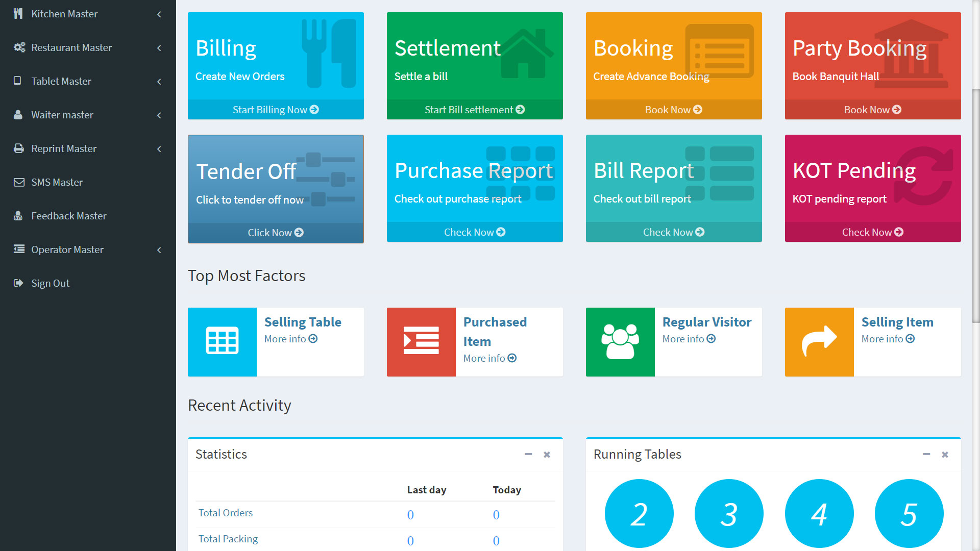The image size is (980, 551).
Task: Open the Tablet Master menu item
Action: coord(61,81)
